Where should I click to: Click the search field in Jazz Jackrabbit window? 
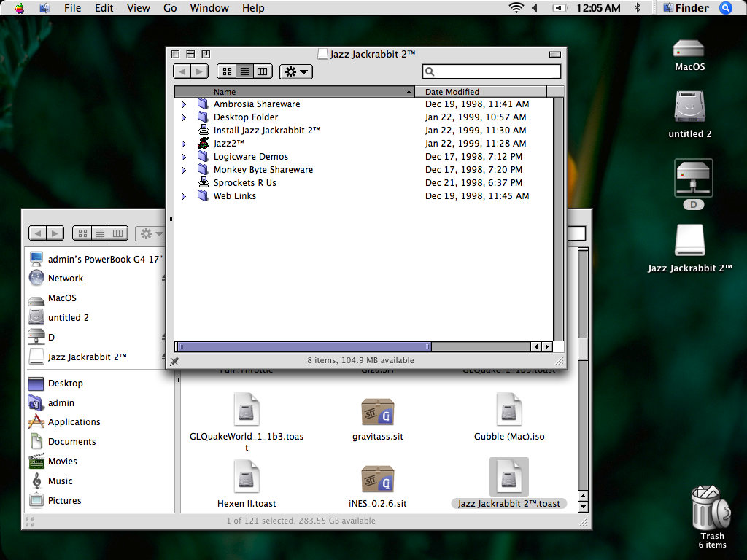point(491,71)
